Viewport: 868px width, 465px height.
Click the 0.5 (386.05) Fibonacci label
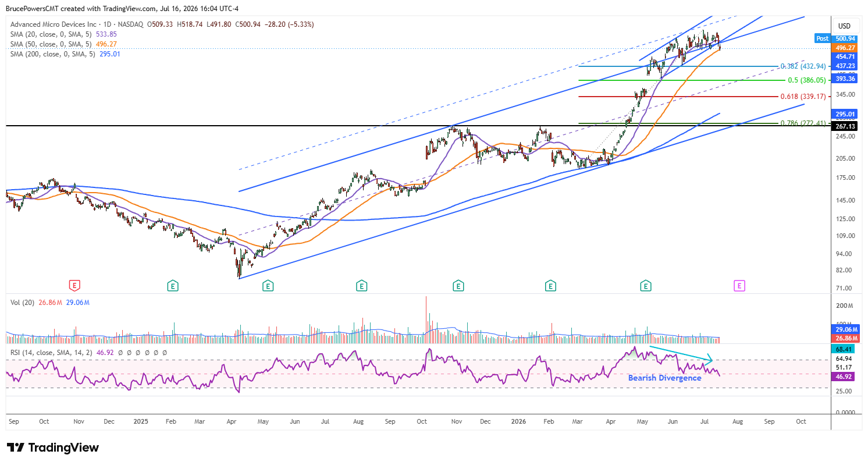(807, 80)
